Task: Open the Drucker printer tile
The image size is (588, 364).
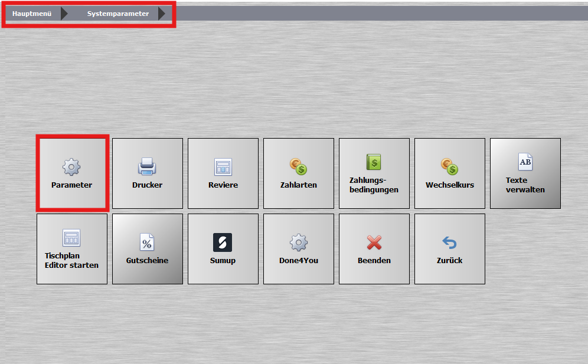Action: tap(148, 173)
